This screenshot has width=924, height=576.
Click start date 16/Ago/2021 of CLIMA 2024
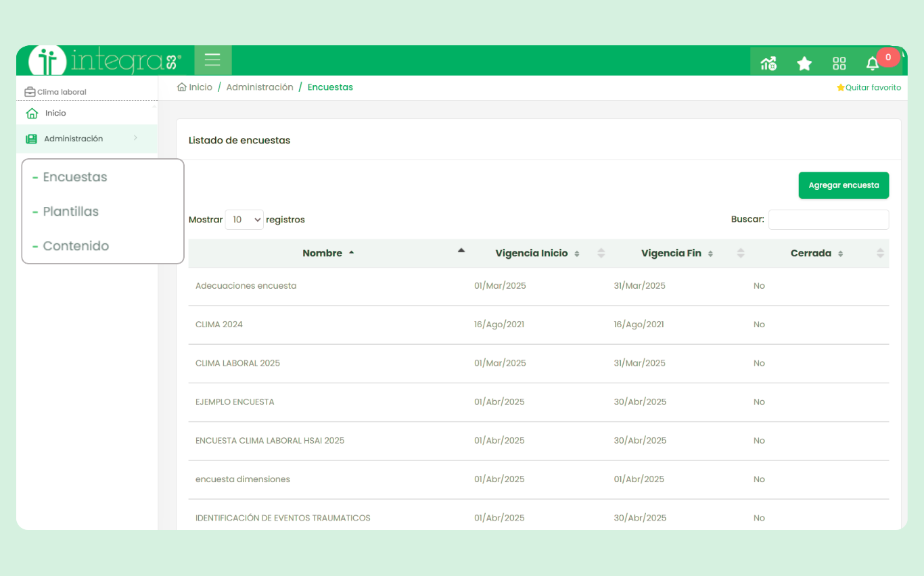pos(499,325)
